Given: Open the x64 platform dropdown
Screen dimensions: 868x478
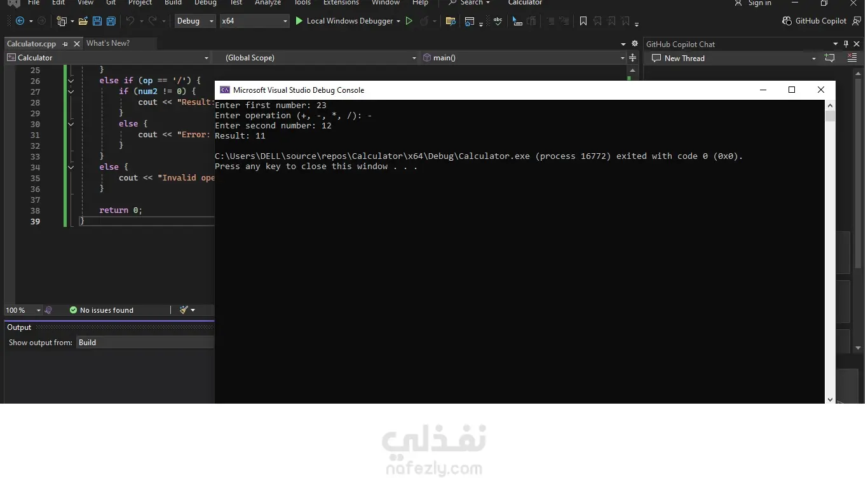Looking at the screenshot, I should tap(254, 21).
